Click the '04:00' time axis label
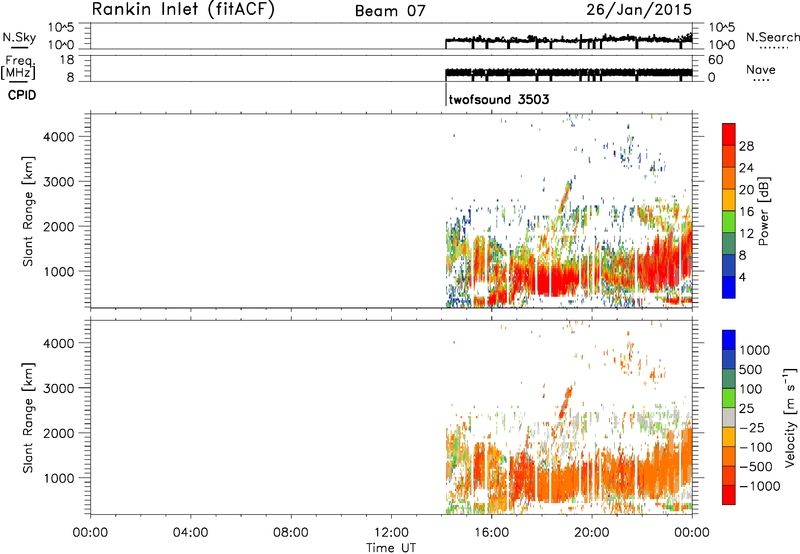The width and height of the screenshot is (800, 554). 191,533
